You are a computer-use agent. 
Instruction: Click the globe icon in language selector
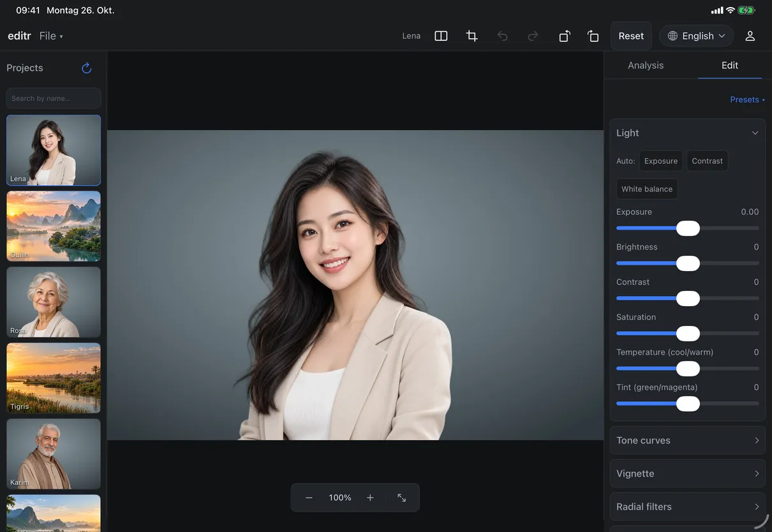tap(672, 36)
